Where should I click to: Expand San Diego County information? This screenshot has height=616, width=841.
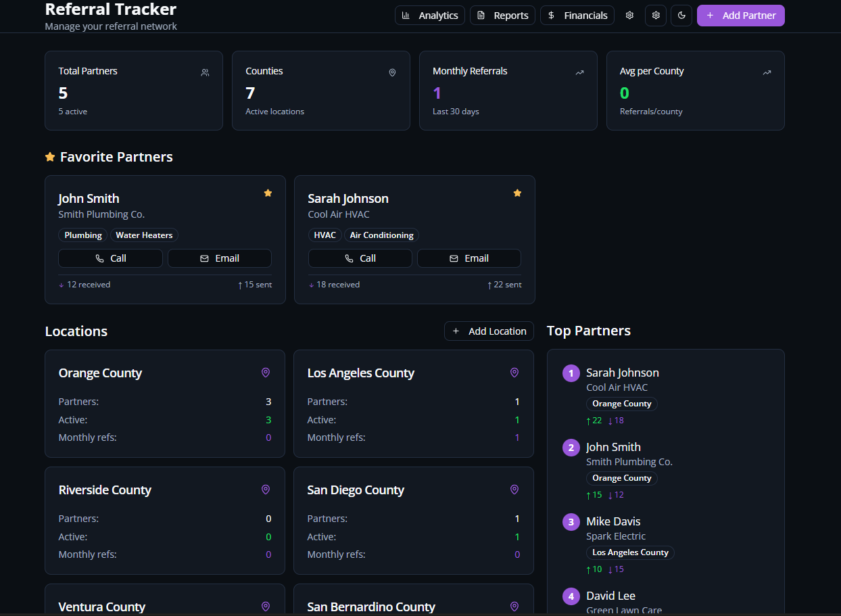414,519
